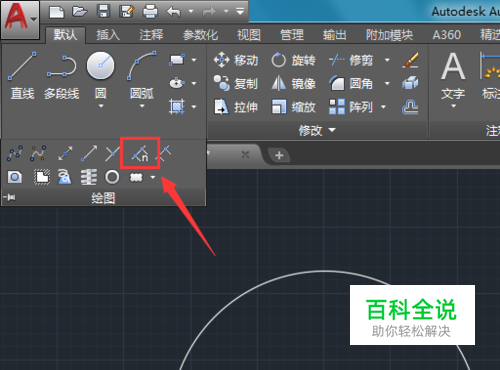This screenshot has width=500, height=370.
Task: Switch to the 注释 ribbon tab
Action: (151, 35)
